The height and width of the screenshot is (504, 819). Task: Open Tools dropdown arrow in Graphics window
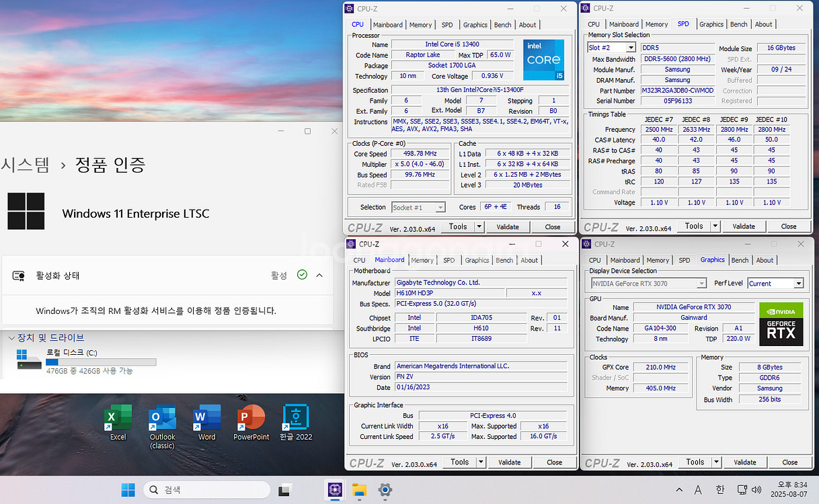pyautogui.click(x=716, y=462)
